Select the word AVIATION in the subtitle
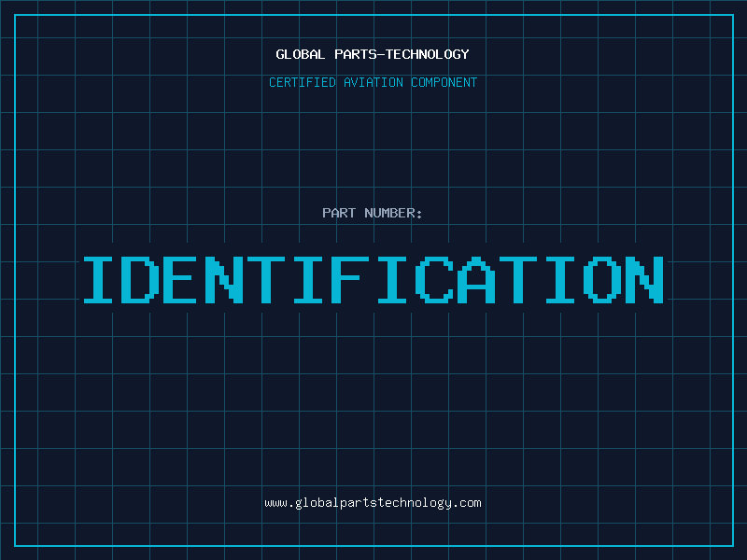This screenshot has width=747, height=560. click(x=373, y=83)
